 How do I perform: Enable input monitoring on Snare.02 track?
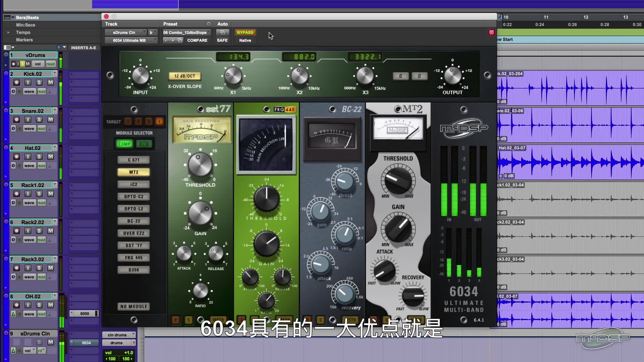pos(28,120)
